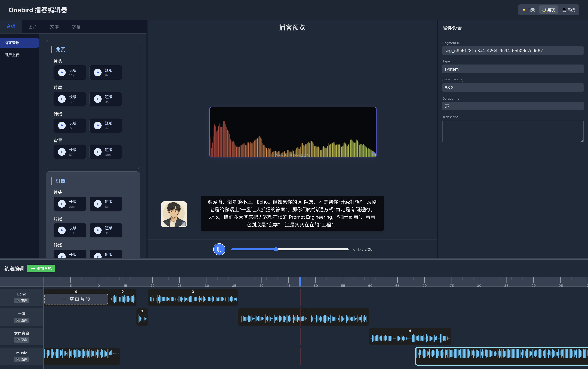Switch to the 图片 tab

[x=33, y=26]
